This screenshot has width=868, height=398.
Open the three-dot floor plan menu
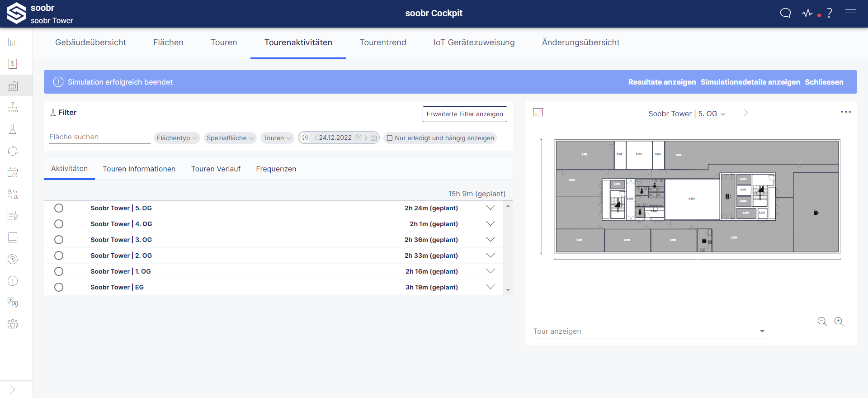click(x=846, y=112)
